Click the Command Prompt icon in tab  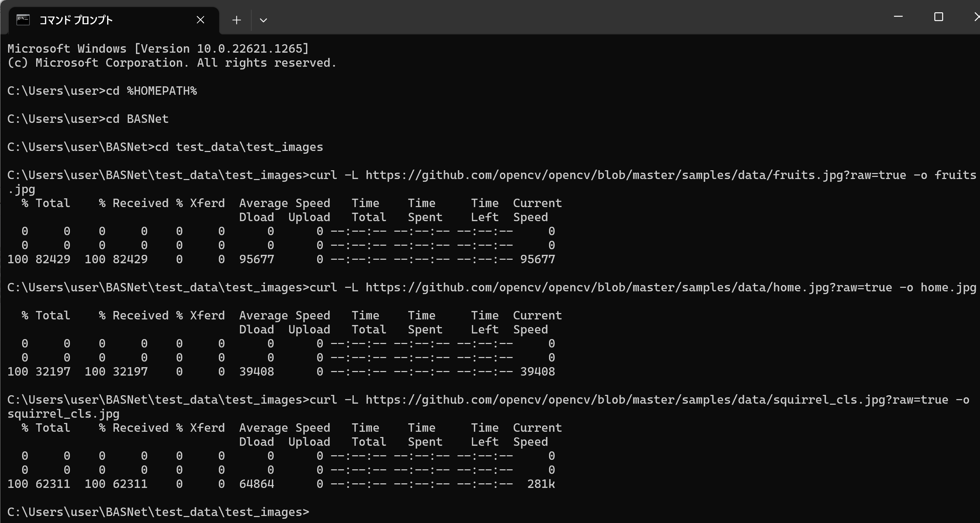23,20
